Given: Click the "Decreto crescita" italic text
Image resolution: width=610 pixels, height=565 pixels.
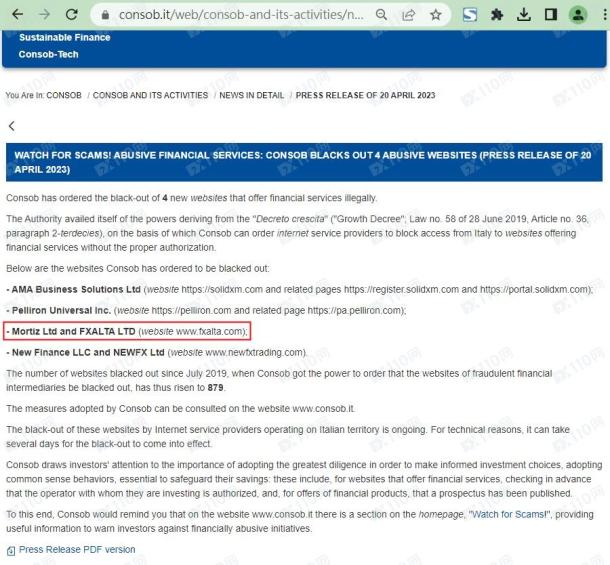Looking at the screenshot, I should click(290, 219).
